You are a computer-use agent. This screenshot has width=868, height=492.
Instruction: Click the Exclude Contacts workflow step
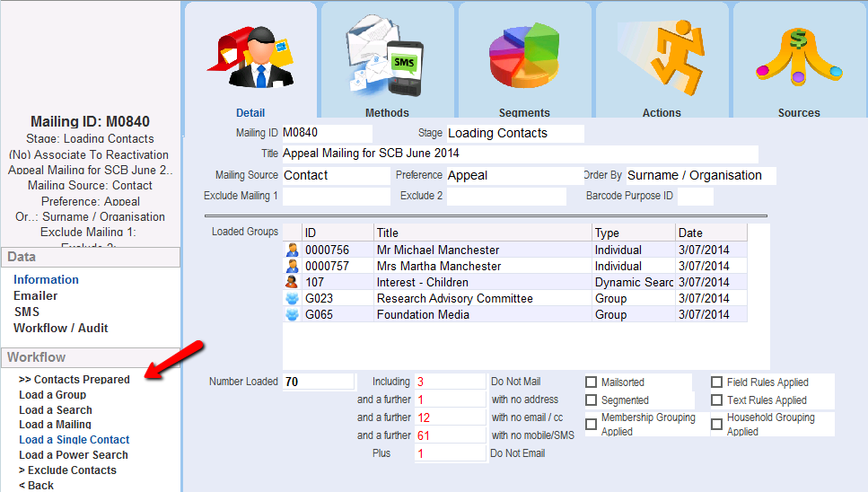pyautogui.click(x=67, y=470)
